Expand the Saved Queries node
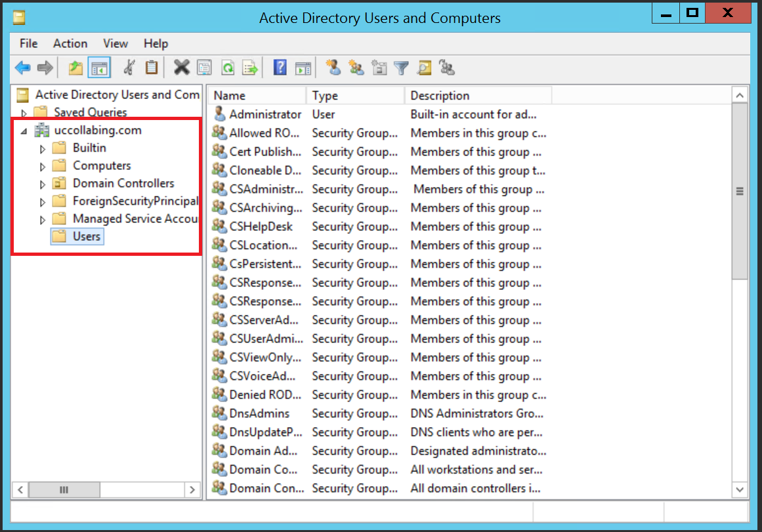 24,113
